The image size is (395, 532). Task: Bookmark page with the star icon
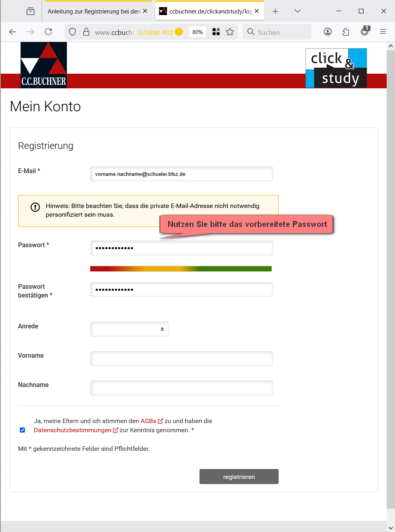[230, 32]
